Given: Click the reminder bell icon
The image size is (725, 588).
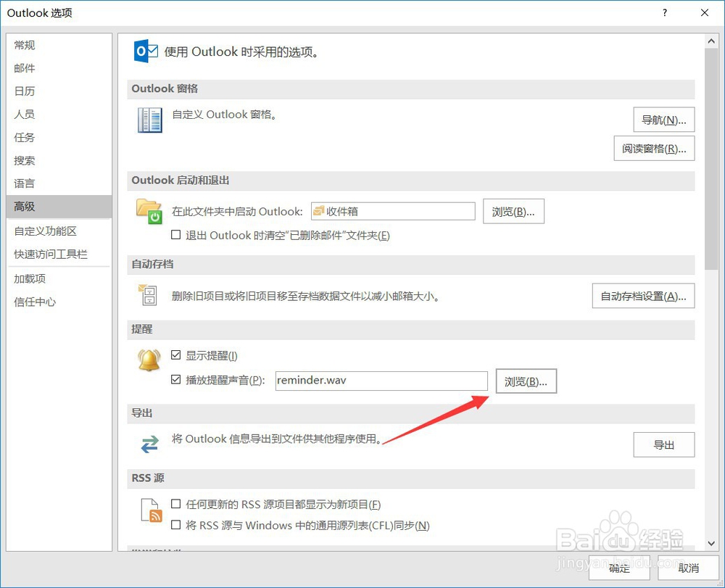Looking at the screenshot, I should point(149,360).
